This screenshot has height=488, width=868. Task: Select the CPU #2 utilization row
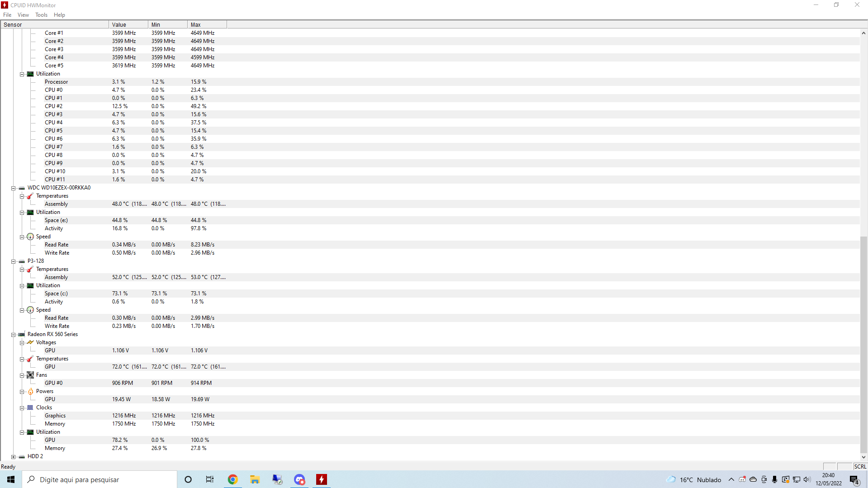click(430, 106)
